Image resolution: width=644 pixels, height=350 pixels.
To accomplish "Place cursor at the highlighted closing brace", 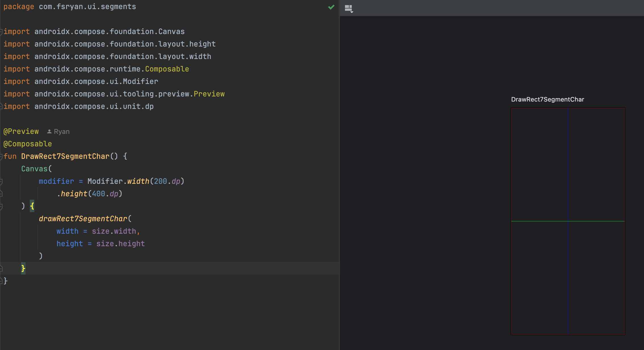I will pyautogui.click(x=23, y=268).
